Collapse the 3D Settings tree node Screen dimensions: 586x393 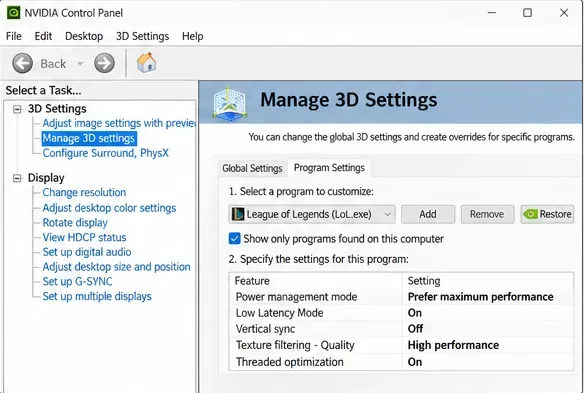(x=17, y=109)
